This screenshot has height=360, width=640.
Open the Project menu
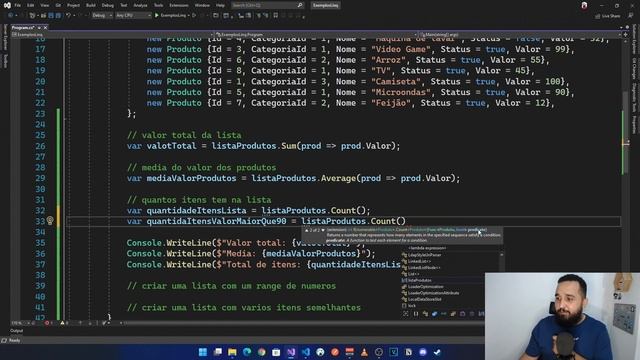[x=73, y=5]
